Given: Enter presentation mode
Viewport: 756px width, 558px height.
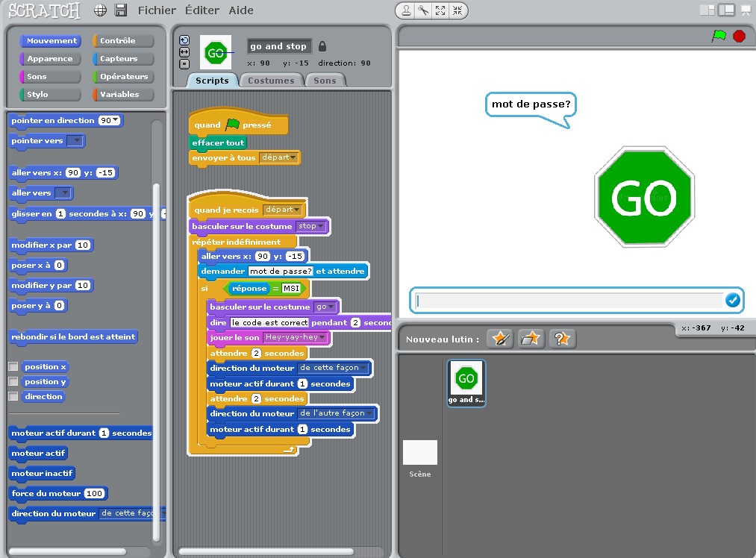Looking at the screenshot, I should (746, 10).
